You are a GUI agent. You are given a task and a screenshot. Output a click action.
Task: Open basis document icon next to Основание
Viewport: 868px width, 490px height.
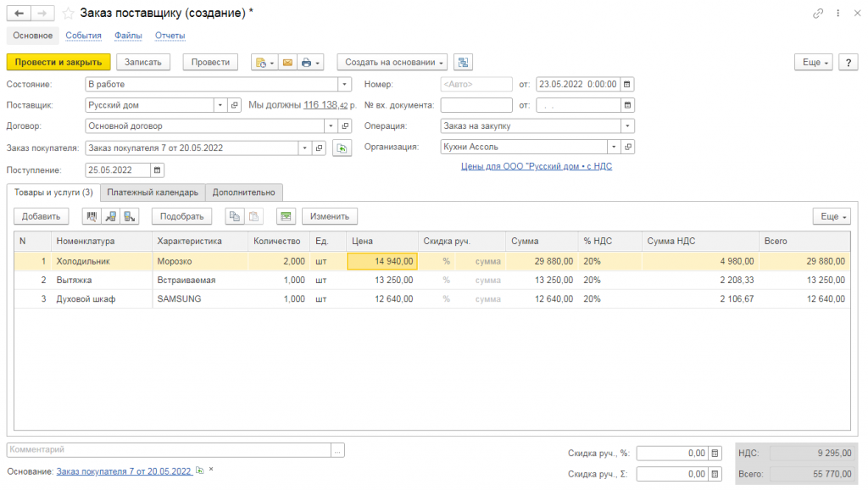tap(200, 471)
